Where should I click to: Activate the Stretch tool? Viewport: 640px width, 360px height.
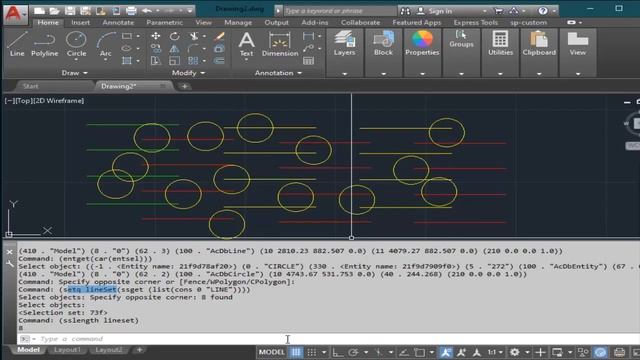pos(156,61)
